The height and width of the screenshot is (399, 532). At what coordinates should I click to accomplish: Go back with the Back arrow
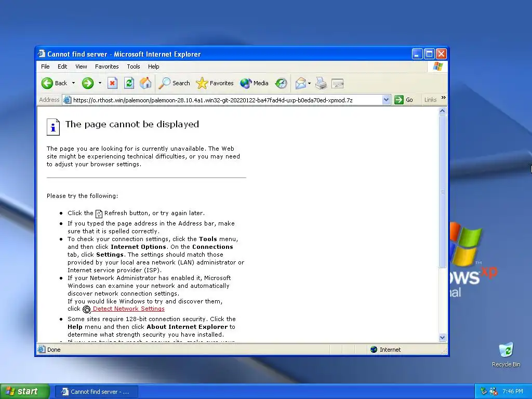click(x=54, y=83)
